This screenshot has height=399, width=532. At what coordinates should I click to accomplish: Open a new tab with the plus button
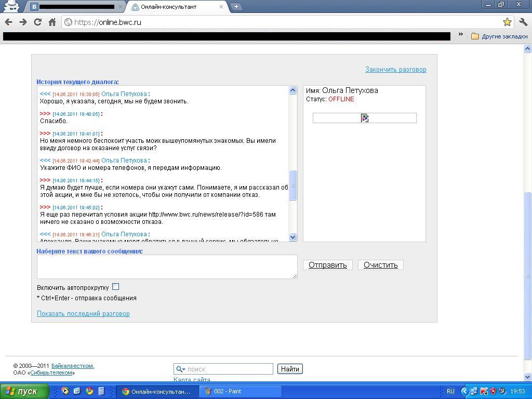click(236, 7)
